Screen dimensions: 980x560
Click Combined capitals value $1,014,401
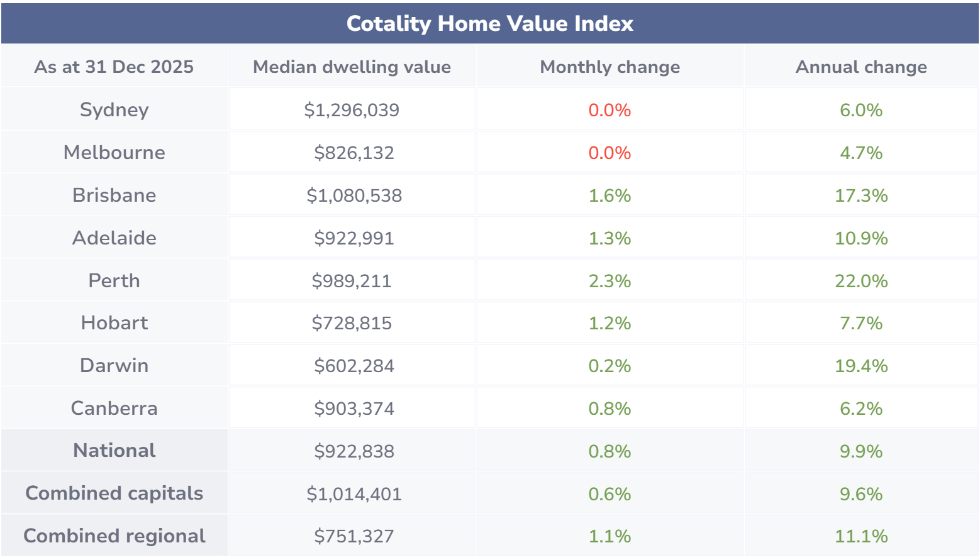tap(354, 494)
